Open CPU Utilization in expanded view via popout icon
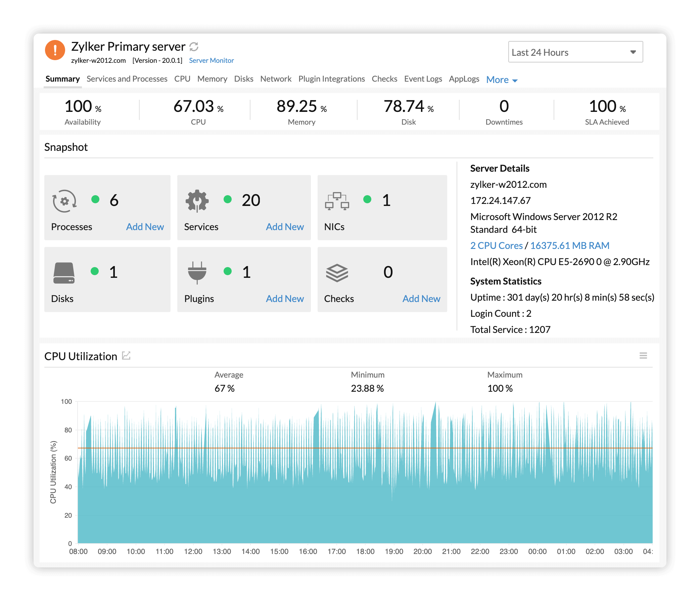700x601 pixels. pos(126,356)
